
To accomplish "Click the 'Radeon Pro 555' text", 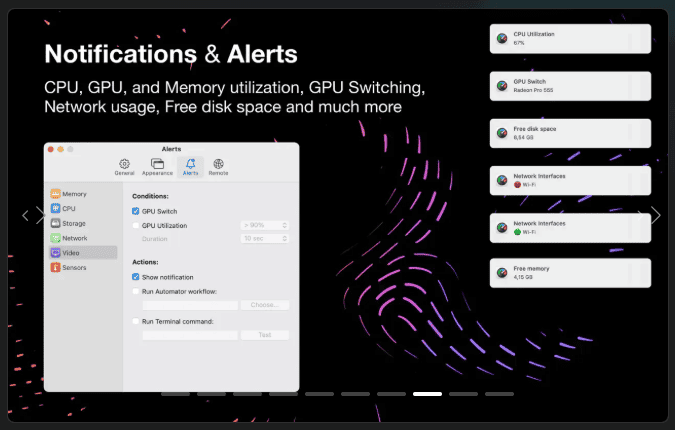I will [x=533, y=90].
